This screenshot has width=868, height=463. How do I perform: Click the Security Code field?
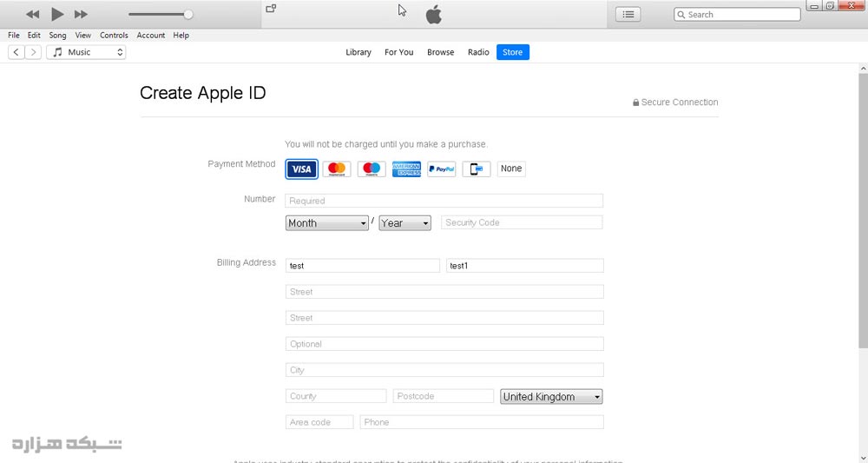coord(522,222)
